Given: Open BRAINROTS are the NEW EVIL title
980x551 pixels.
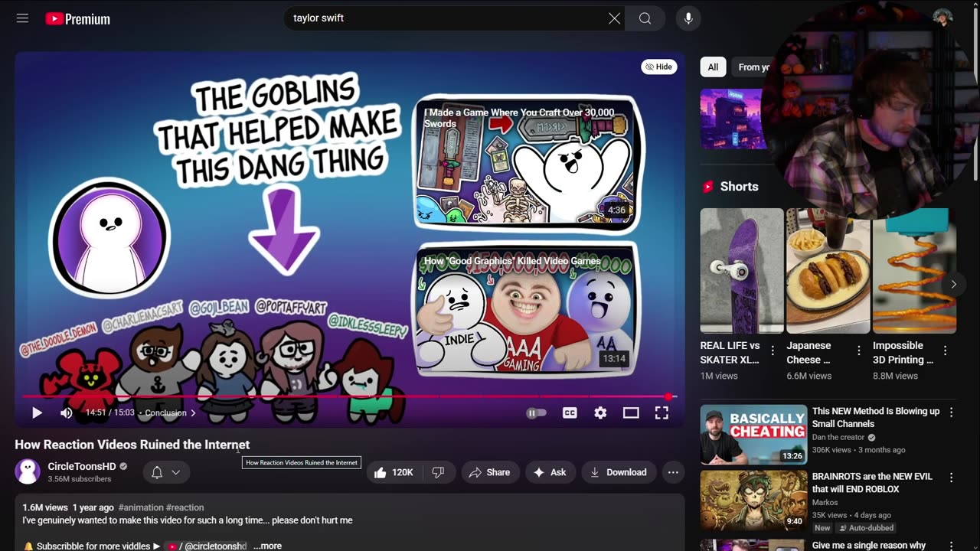Looking at the screenshot, I should 872,482.
